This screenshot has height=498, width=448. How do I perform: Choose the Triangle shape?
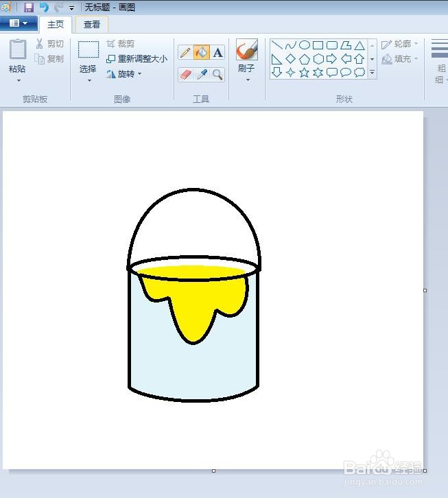[359, 45]
